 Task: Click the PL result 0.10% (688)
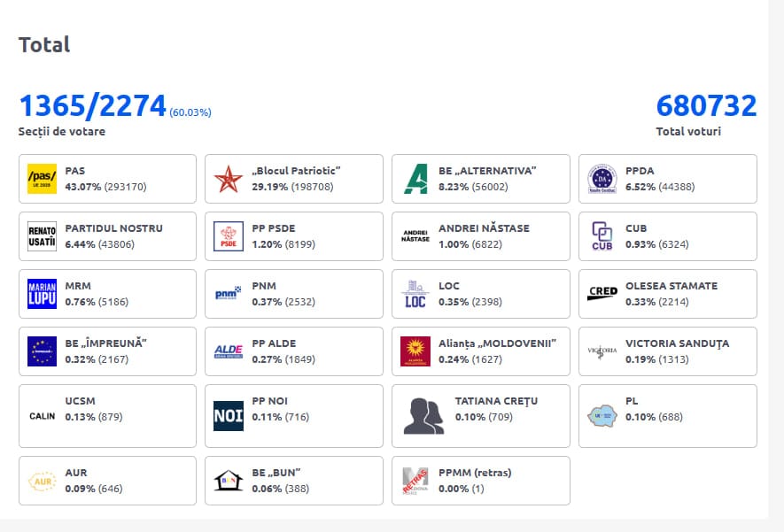pos(654,417)
